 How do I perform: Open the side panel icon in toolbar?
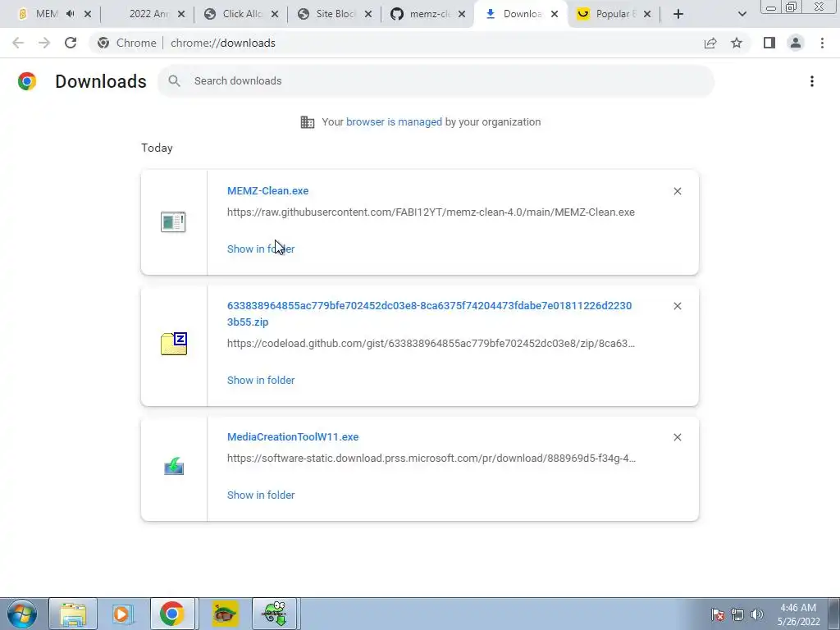pos(769,43)
